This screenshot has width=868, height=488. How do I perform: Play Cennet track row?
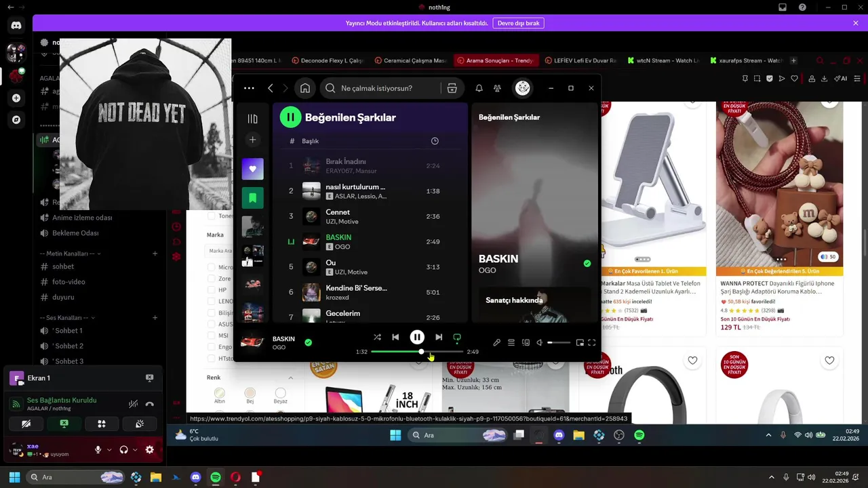click(x=370, y=216)
